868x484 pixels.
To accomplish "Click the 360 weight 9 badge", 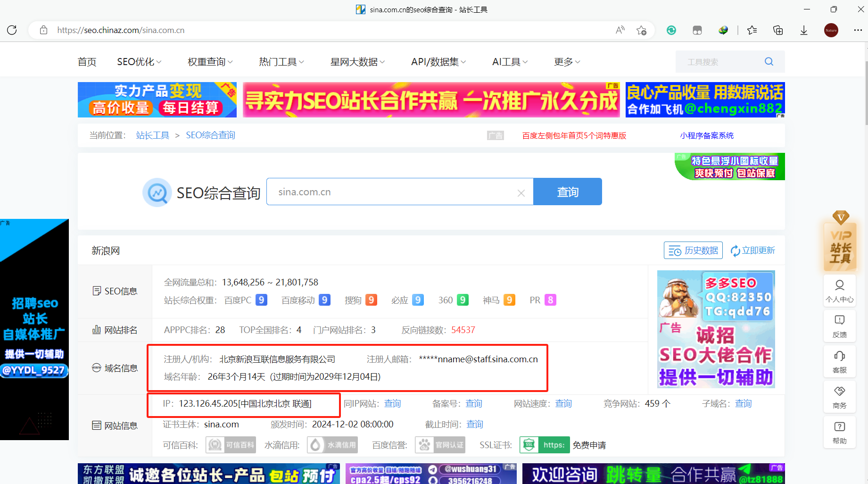I will (463, 300).
